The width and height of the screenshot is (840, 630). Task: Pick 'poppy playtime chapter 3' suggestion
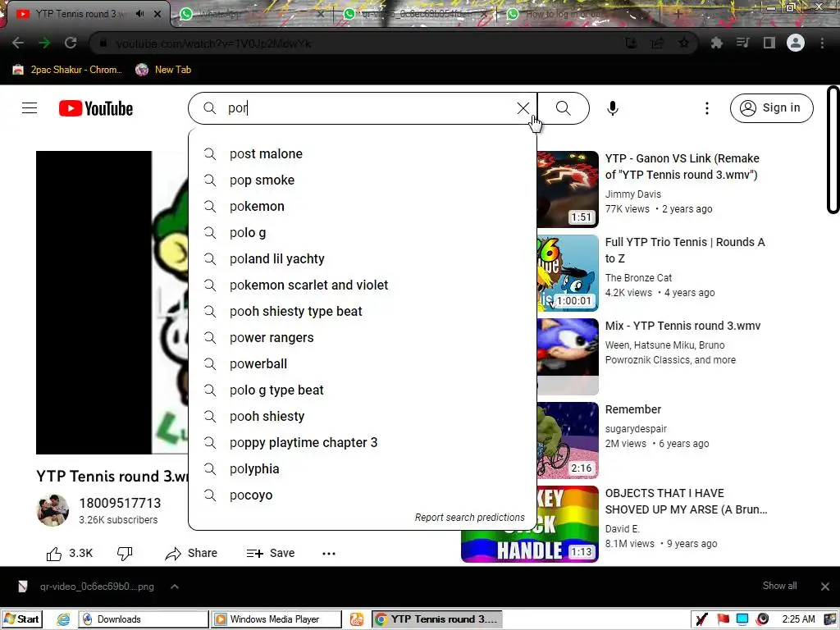[x=362, y=442]
